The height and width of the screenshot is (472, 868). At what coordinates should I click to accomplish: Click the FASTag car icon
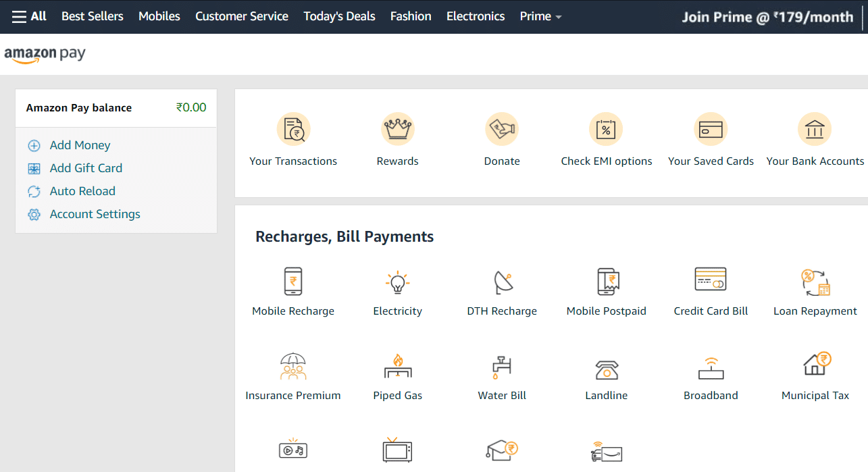coord(607,452)
